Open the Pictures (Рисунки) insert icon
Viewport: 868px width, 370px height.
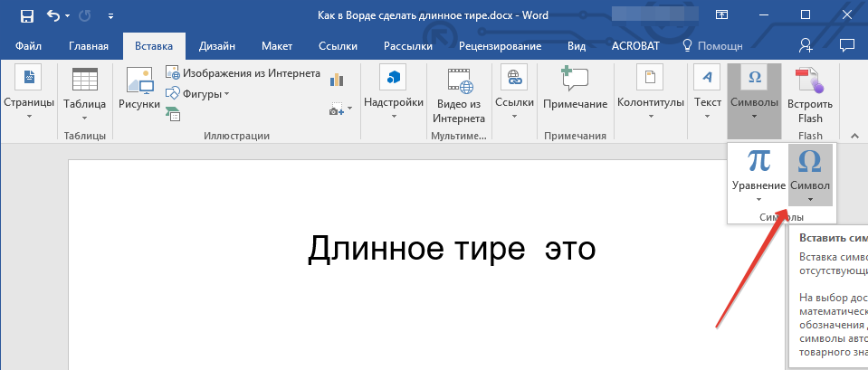[139, 89]
